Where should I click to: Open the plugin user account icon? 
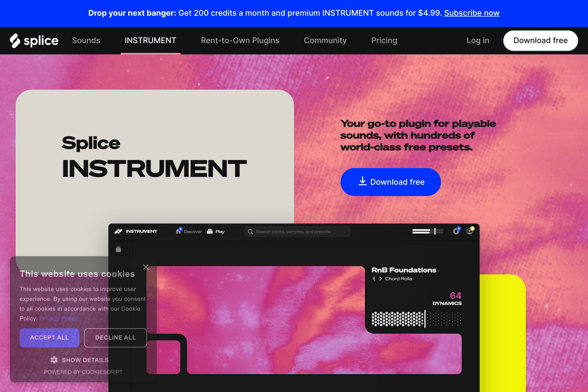(470, 231)
